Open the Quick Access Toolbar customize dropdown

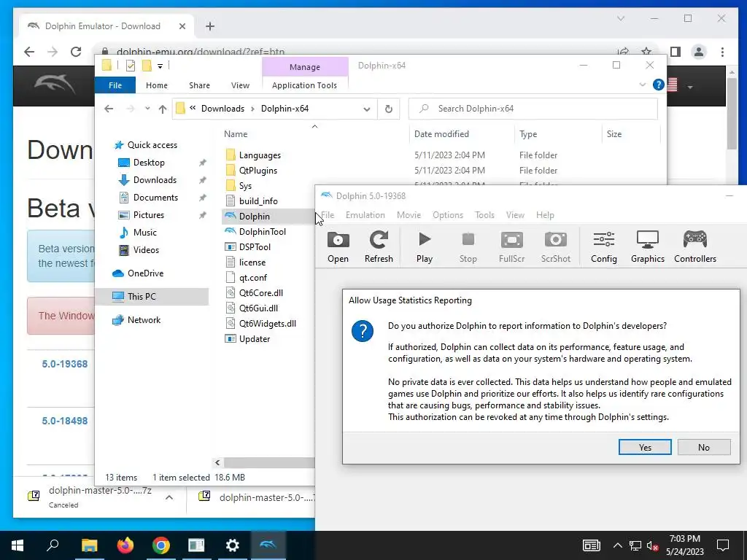tap(160, 66)
